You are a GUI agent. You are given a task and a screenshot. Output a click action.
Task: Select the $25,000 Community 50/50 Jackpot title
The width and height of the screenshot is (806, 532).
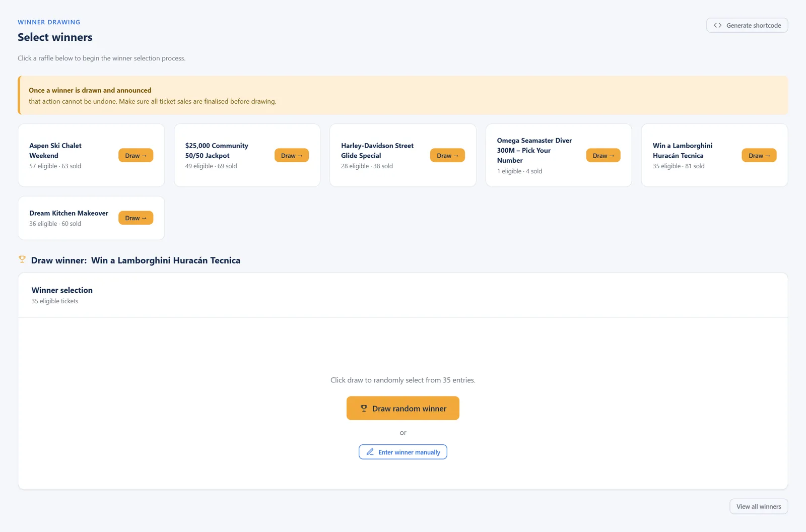point(217,151)
